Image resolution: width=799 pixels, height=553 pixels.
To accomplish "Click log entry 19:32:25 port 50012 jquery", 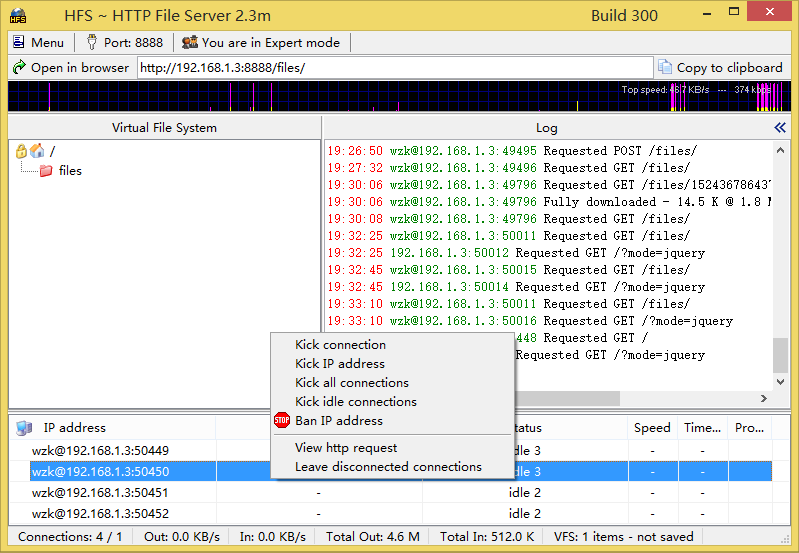I will click(516, 253).
